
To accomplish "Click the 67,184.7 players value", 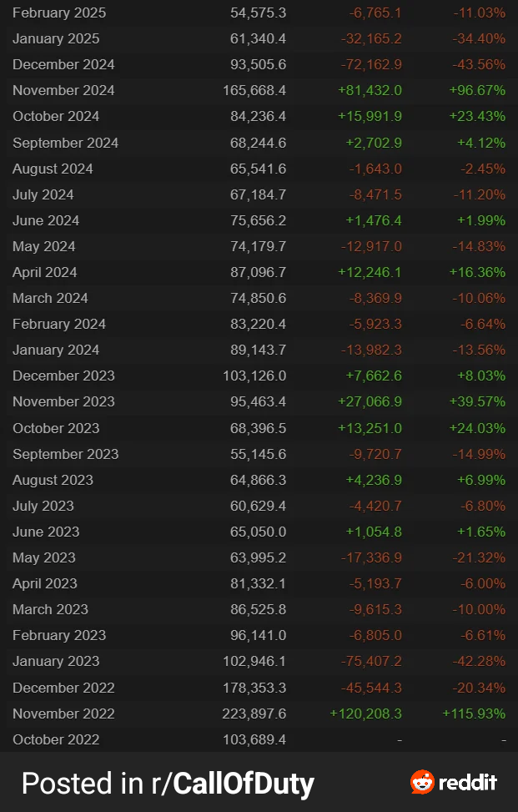I will point(259,194).
